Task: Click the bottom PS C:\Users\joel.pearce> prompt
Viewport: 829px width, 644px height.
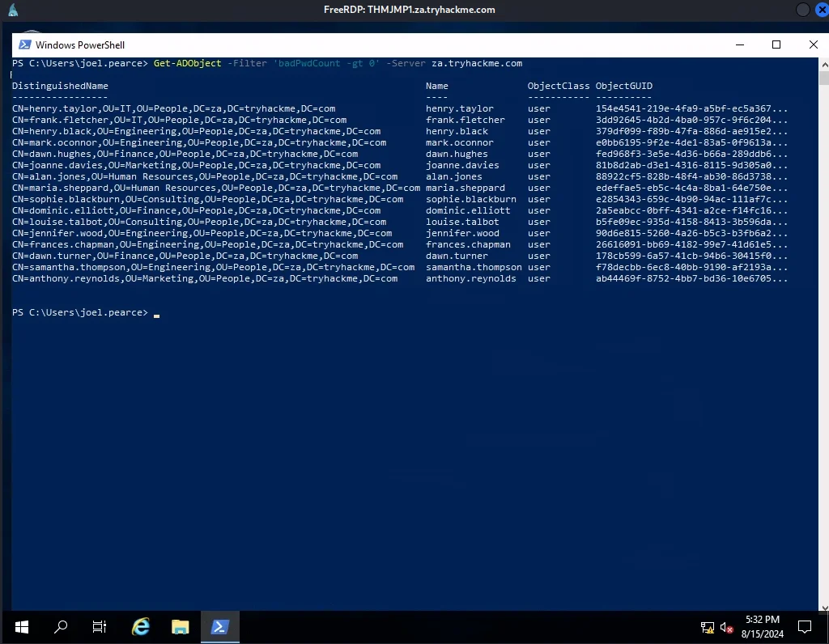Action: pyautogui.click(x=80, y=313)
